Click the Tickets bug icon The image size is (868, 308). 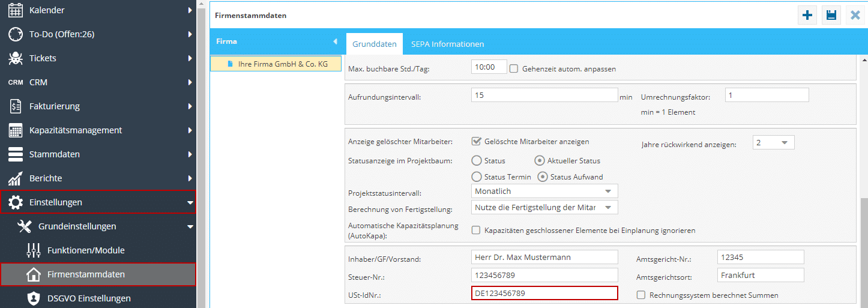tap(16, 58)
